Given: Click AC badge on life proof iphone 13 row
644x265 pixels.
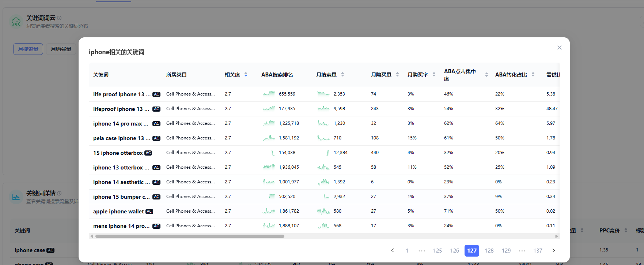Looking at the screenshot, I should coord(156,94).
